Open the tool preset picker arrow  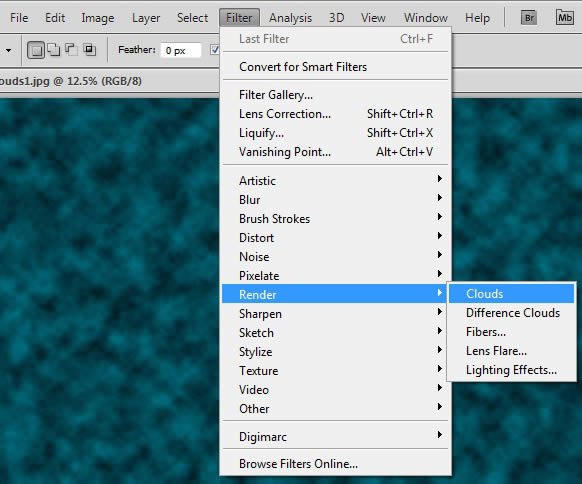tap(8, 50)
